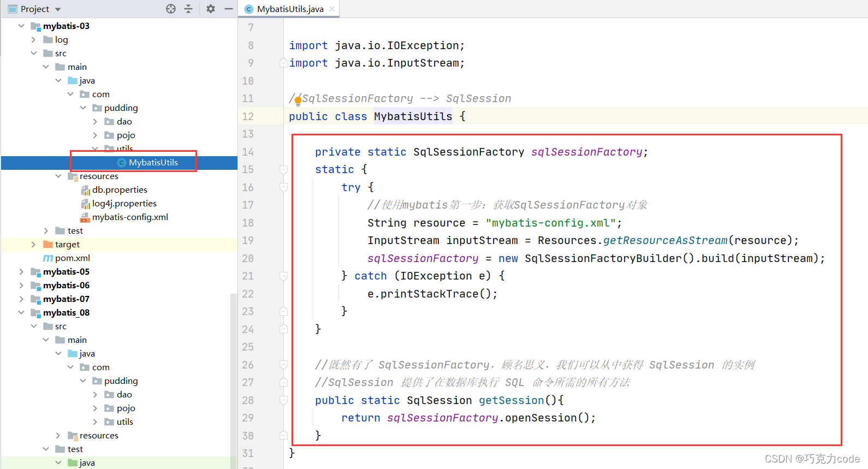Open mybatis-config.xml file
Image resolution: width=868 pixels, height=469 pixels.
pos(130,217)
